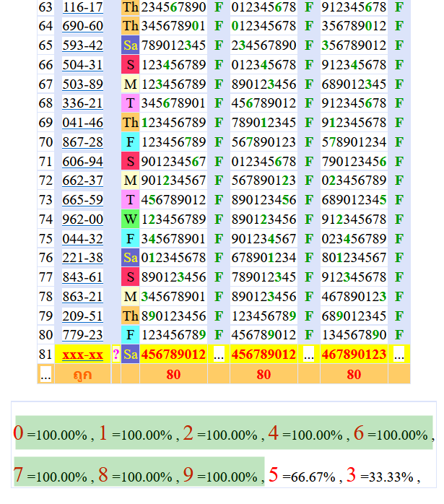Click the green W cell in row 74
Image resolution: width=444 pixels, height=504 pixels.
point(130,220)
